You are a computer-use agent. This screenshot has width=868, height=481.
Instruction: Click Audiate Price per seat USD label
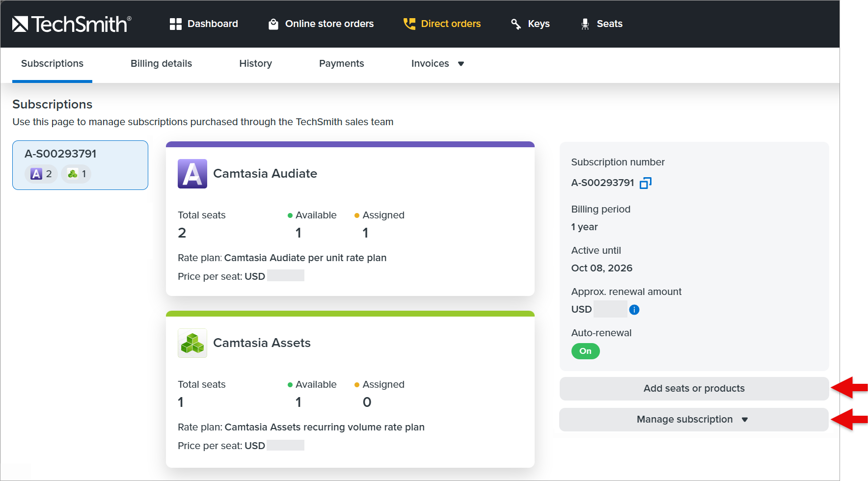[x=221, y=277]
